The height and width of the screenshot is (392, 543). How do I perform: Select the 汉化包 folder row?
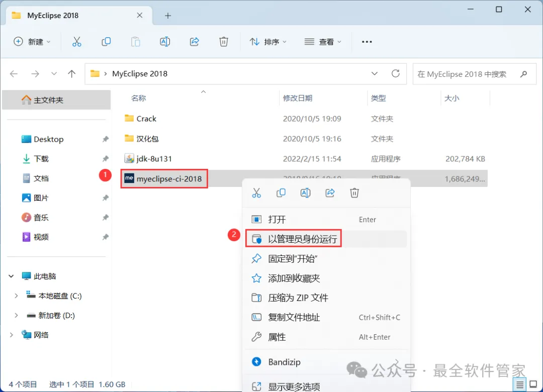click(x=304, y=139)
